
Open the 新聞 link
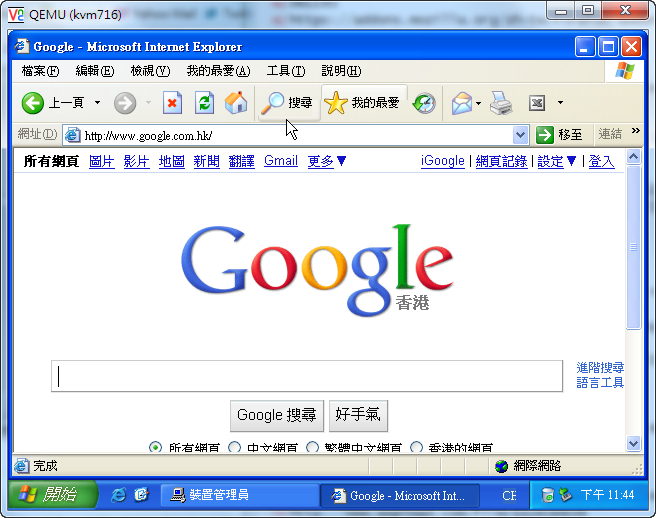click(206, 161)
